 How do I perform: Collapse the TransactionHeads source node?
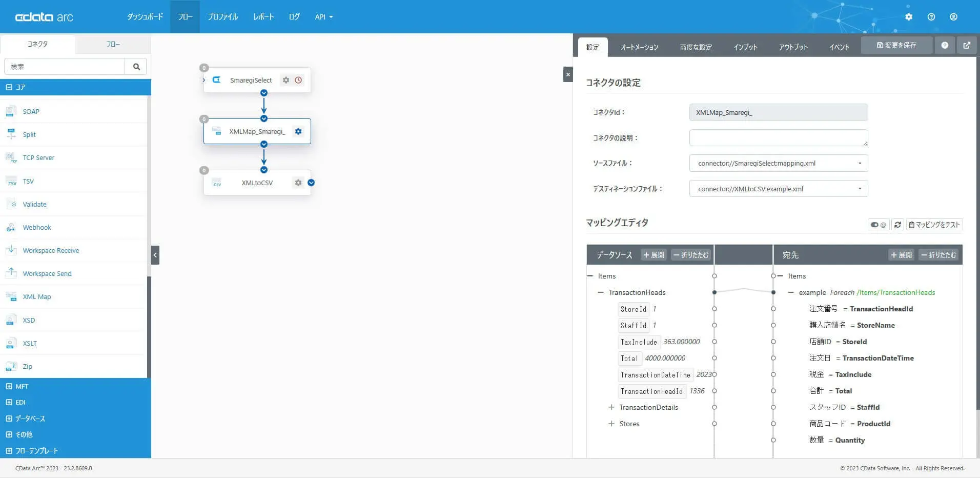600,292
